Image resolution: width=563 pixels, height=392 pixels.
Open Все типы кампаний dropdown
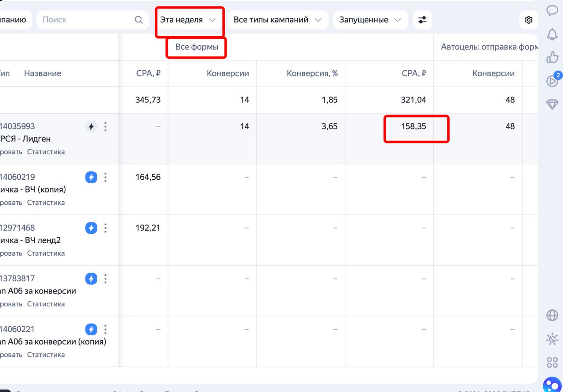point(278,20)
